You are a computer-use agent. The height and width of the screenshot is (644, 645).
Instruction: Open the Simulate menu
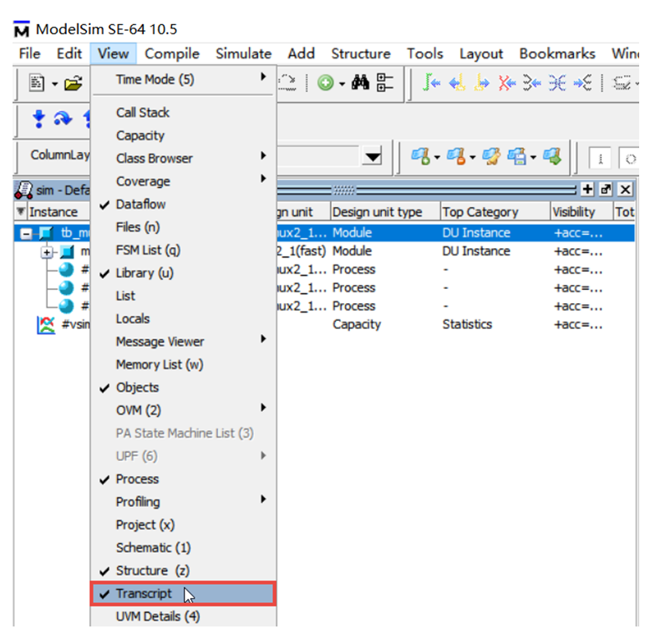243,53
